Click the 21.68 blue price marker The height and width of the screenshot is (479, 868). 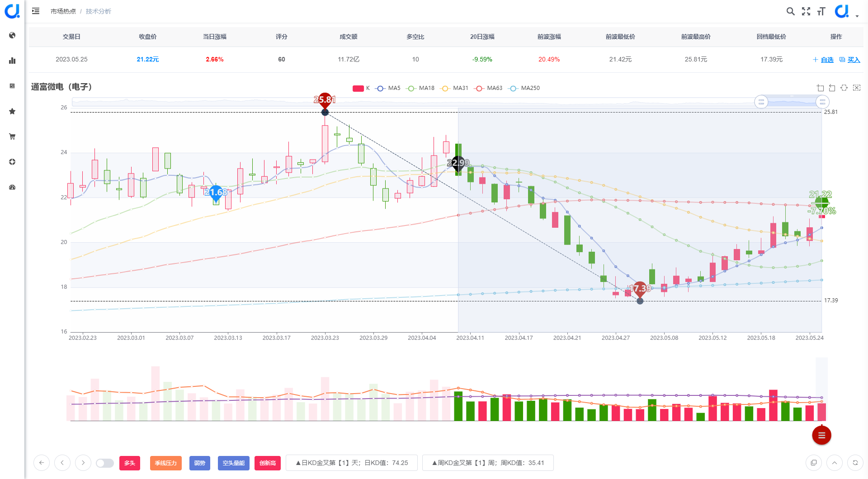pyautogui.click(x=216, y=193)
